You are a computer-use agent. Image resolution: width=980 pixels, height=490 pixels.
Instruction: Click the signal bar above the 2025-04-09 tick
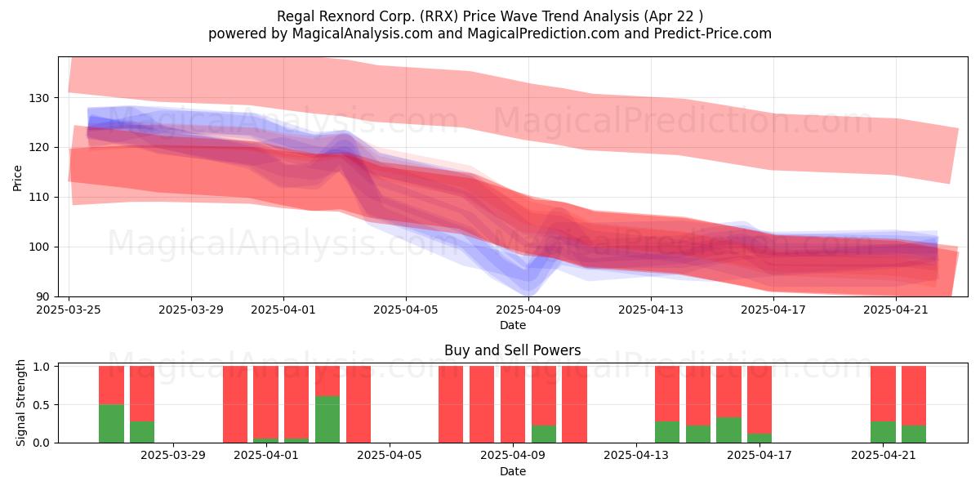512,404
